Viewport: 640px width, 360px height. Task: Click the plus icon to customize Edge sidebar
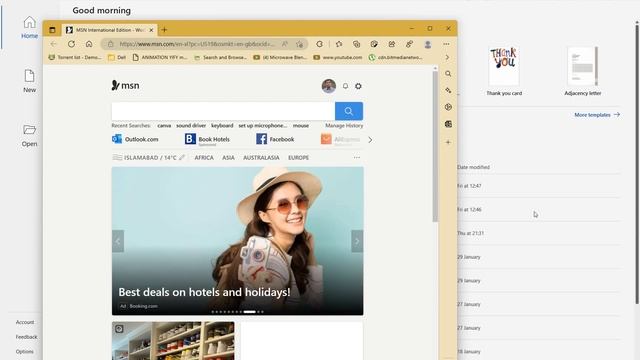click(x=448, y=142)
